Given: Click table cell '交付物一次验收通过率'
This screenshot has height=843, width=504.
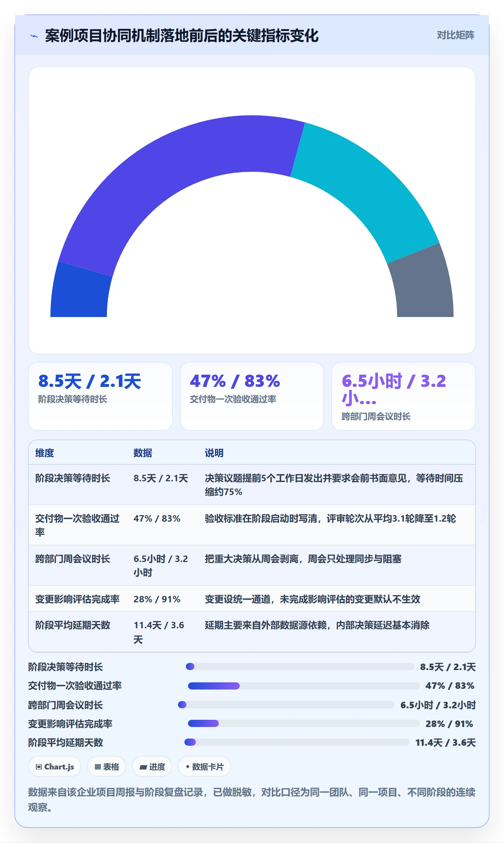Looking at the screenshot, I should [77, 525].
